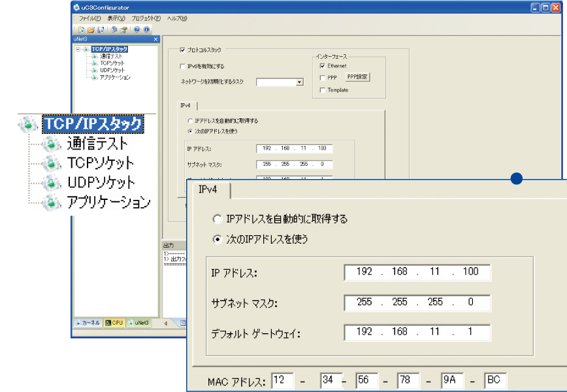Switch to the uNet3 bottom tab
Viewport: 567px width, 392px height.
pyautogui.click(x=139, y=323)
